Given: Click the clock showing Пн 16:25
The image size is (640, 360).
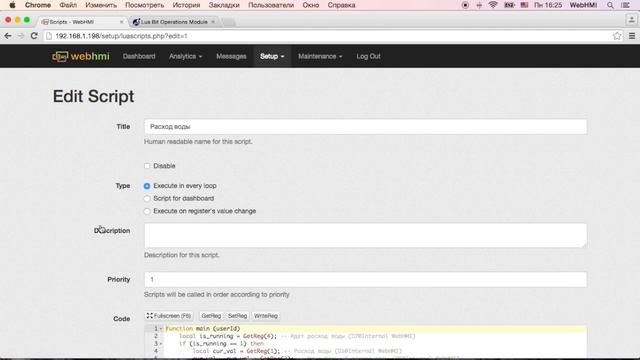Looking at the screenshot, I should click(x=548, y=5).
